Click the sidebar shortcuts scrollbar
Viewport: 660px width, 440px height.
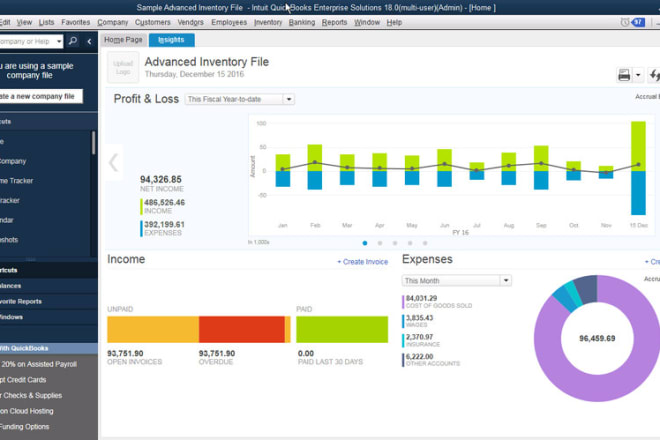click(93, 143)
